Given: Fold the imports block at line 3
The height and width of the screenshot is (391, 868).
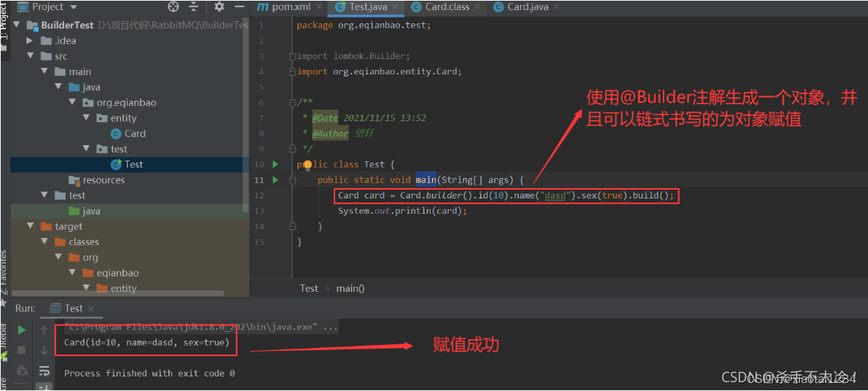Looking at the screenshot, I should (x=293, y=56).
